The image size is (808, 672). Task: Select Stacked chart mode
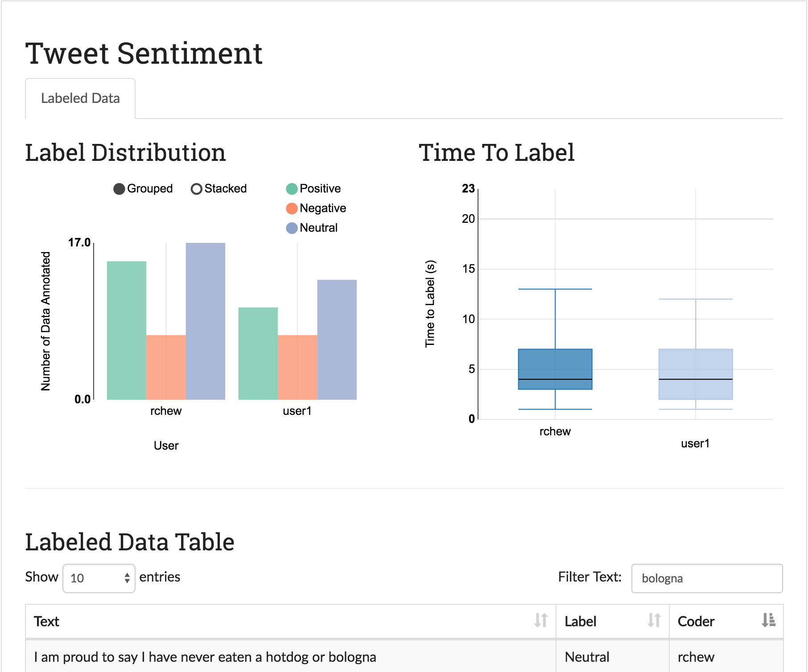[x=196, y=189]
